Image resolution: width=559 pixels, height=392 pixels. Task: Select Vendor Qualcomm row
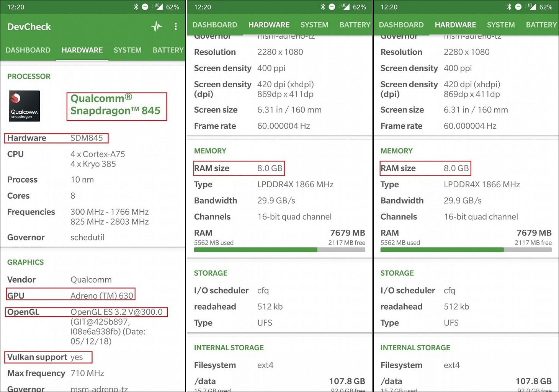[x=59, y=280]
